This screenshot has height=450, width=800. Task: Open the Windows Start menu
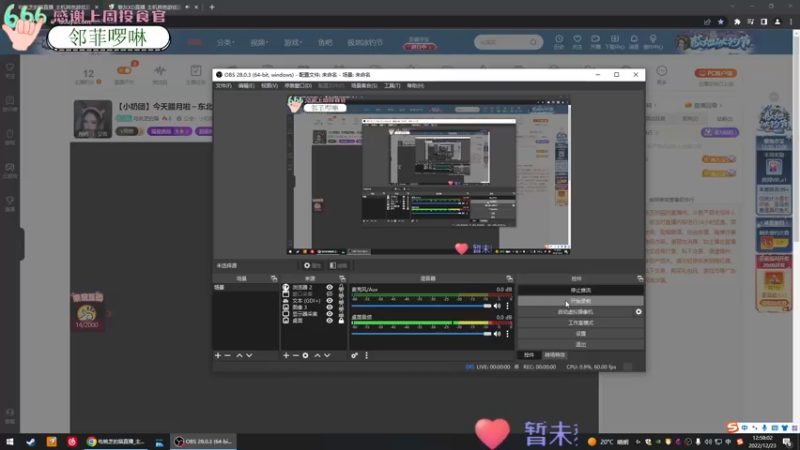click(x=10, y=442)
